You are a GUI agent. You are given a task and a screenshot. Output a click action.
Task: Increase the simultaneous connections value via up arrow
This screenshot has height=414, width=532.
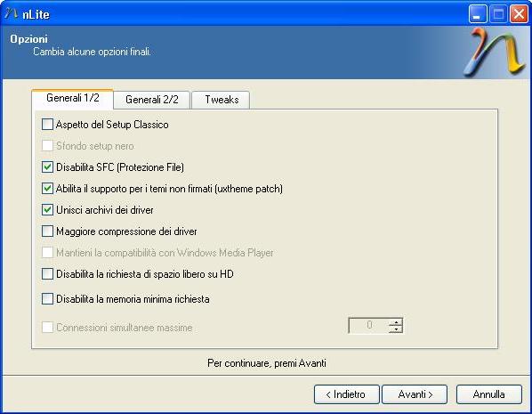pyautogui.click(x=396, y=322)
